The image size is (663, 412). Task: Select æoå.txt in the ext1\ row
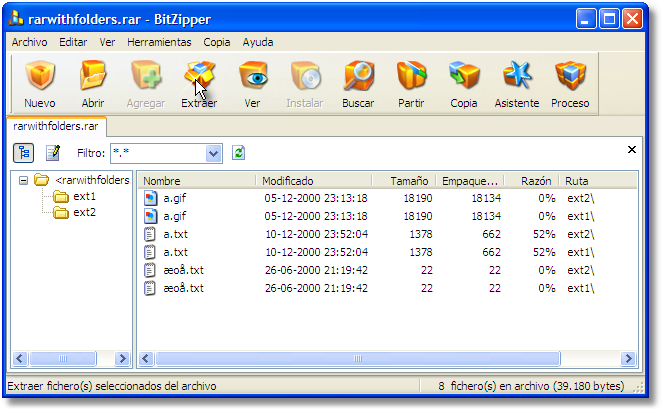click(x=184, y=288)
